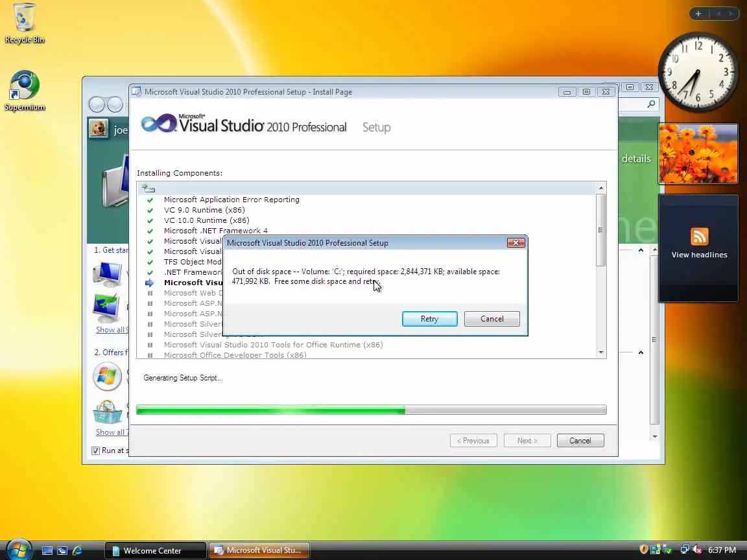Image resolution: width=747 pixels, height=560 pixels.
Task: Close the disk space error dialog with the red X
Action: point(516,243)
